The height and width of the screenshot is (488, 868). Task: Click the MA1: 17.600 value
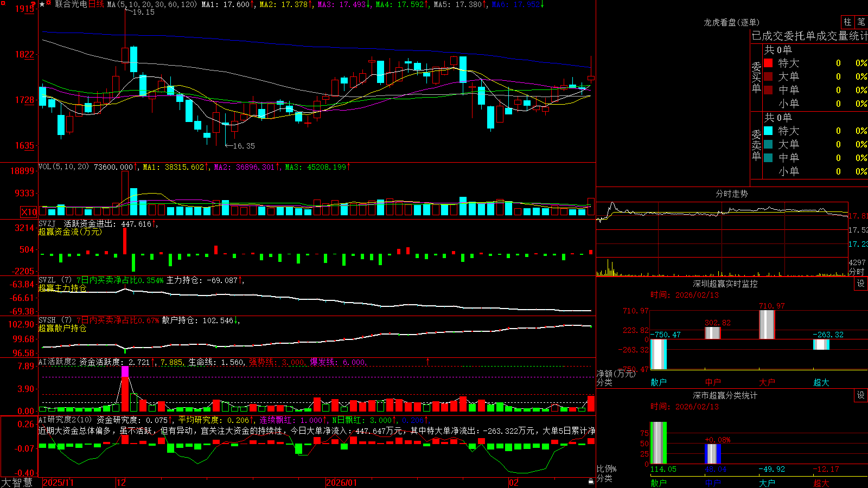point(225,4)
